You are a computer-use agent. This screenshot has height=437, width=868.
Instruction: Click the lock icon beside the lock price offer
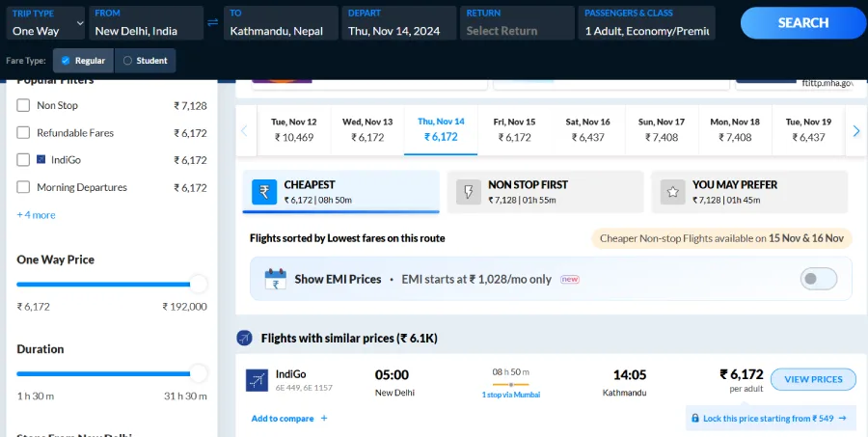pyautogui.click(x=694, y=418)
